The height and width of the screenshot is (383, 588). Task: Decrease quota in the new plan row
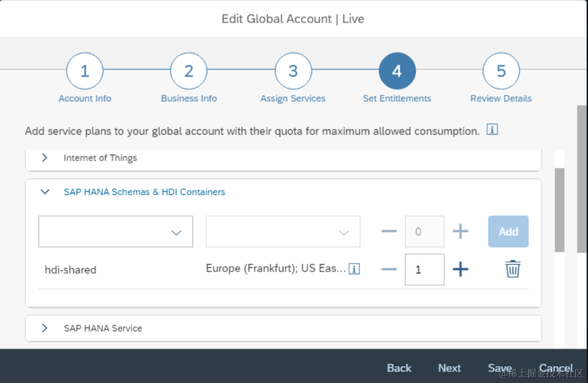(389, 231)
